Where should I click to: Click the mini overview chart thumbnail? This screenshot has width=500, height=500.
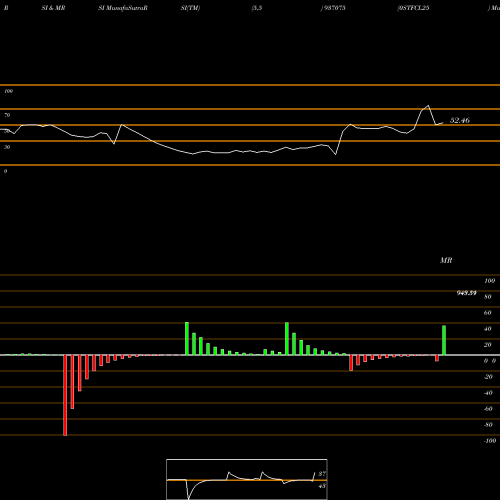click(247, 479)
